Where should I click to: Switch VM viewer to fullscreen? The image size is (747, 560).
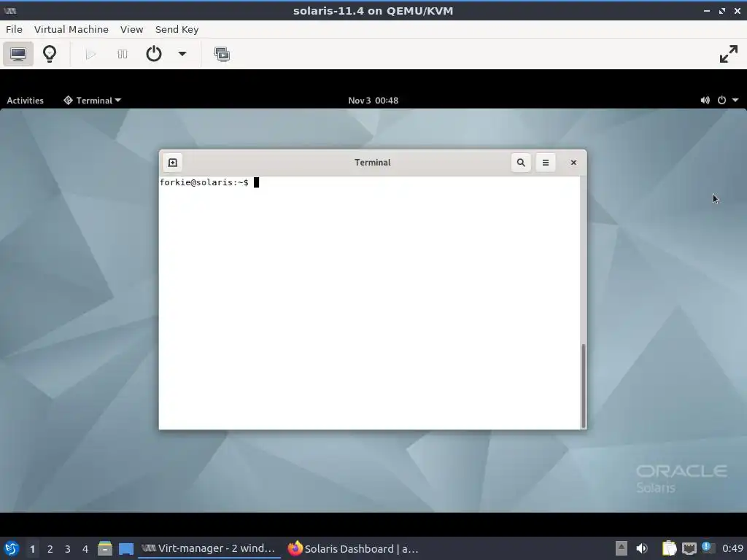[x=729, y=54]
